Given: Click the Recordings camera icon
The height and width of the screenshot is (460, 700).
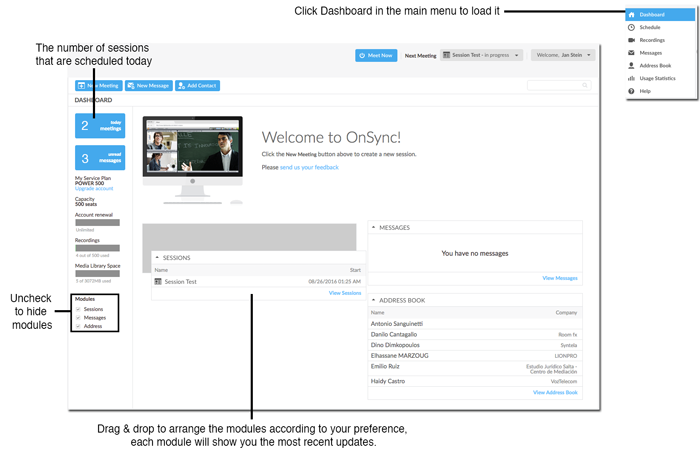Looking at the screenshot, I should (x=631, y=40).
